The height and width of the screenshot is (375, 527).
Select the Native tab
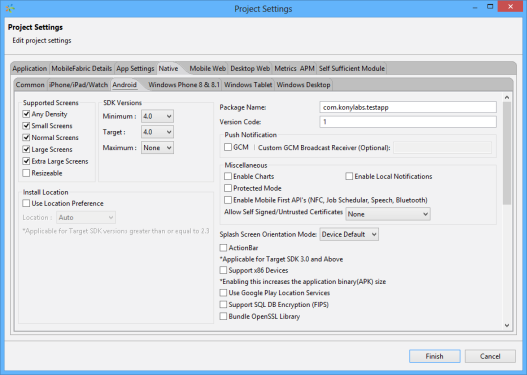[168, 69]
